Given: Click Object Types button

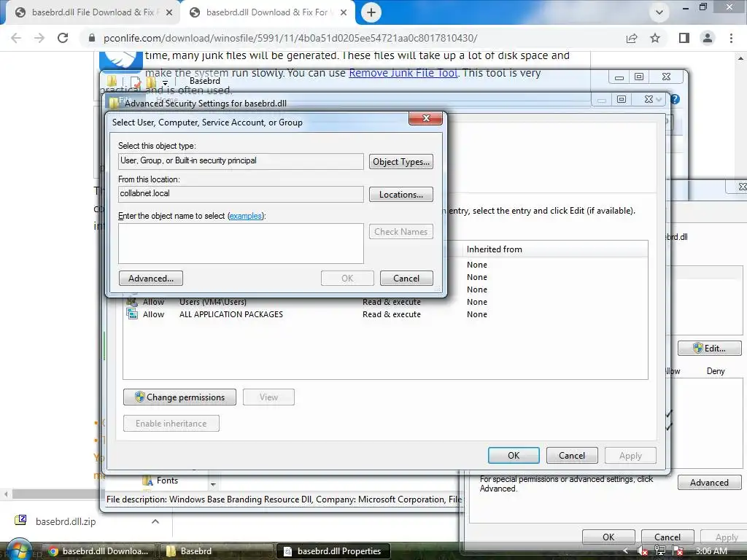Looking at the screenshot, I should point(401,161).
